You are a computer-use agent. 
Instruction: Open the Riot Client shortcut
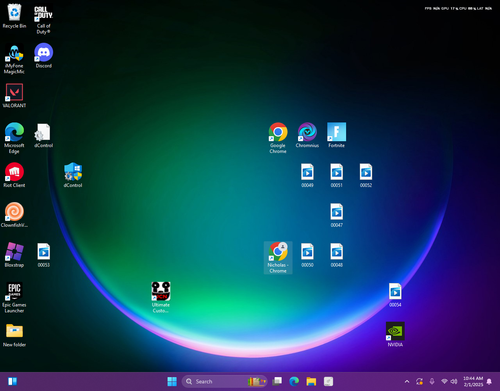pyautogui.click(x=14, y=175)
